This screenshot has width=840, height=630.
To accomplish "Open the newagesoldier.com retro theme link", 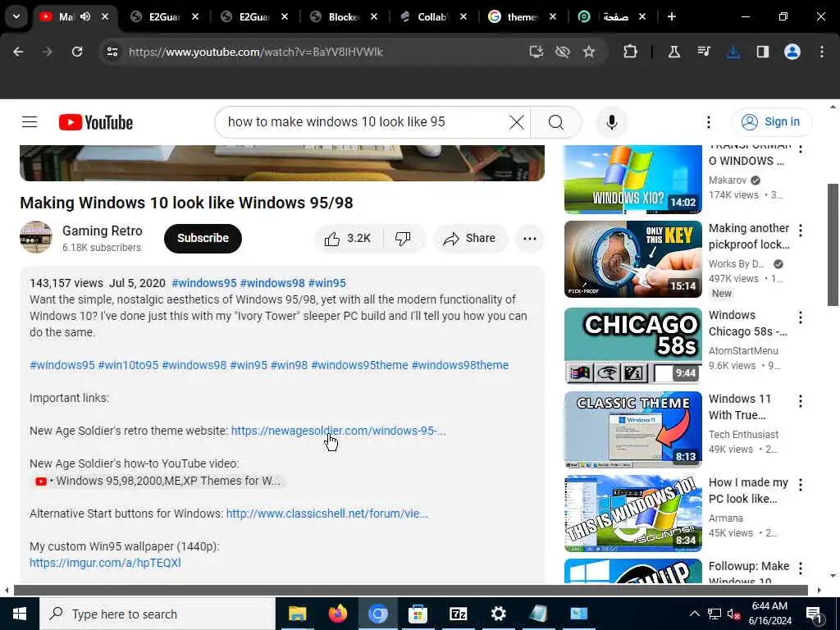I will [338, 431].
